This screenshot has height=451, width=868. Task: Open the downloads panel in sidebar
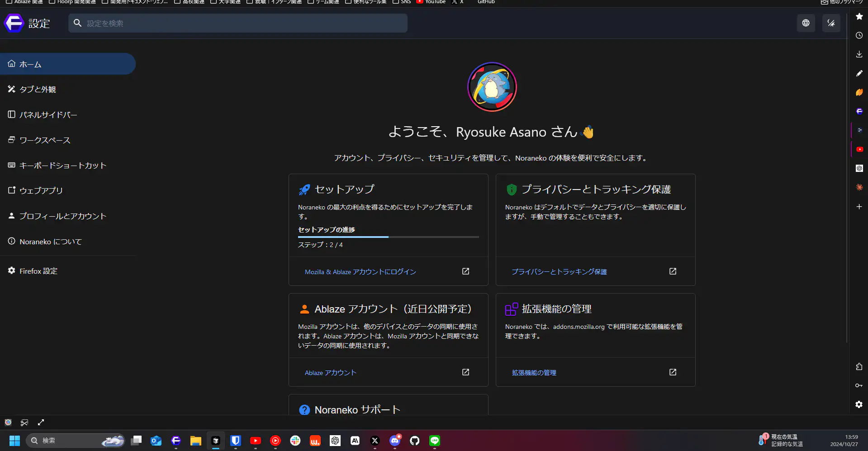pos(859,54)
